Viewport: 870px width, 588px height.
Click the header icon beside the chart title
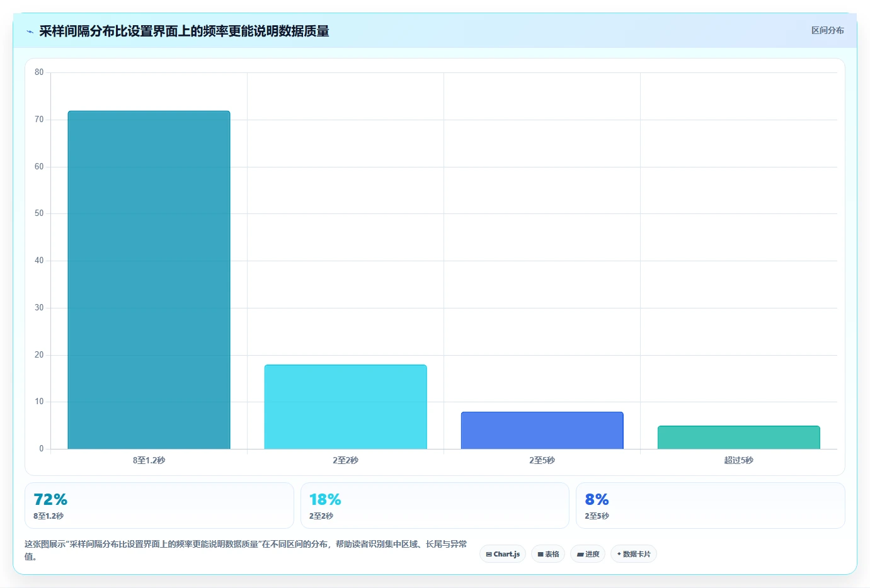[x=30, y=31]
